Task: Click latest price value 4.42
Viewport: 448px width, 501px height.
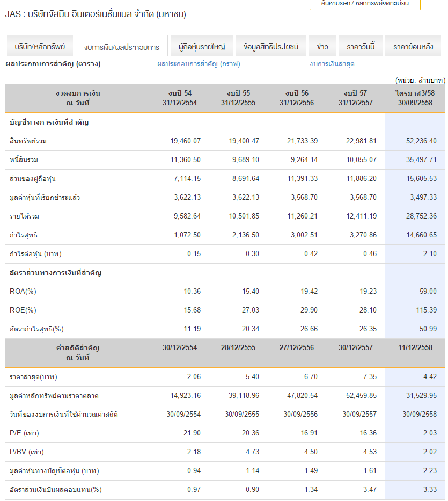Action: (430, 377)
